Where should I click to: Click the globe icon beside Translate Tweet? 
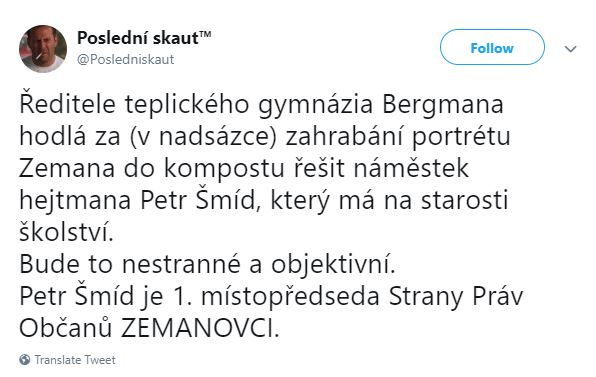pyautogui.click(x=25, y=360)
